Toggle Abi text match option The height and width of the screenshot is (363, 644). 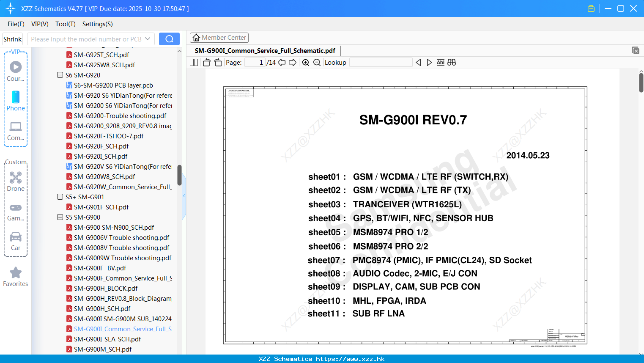(440, 62)
